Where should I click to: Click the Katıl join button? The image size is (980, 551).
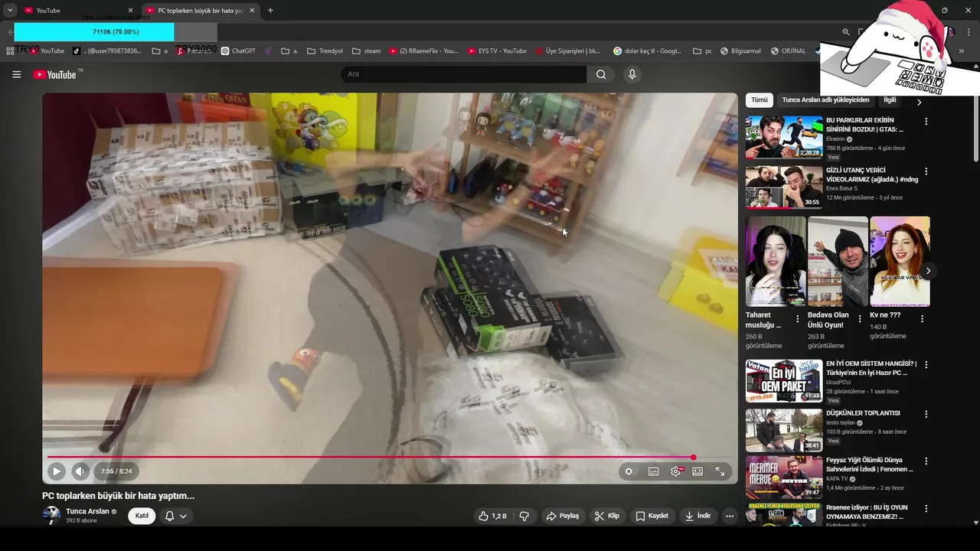[x=142, y=516]
